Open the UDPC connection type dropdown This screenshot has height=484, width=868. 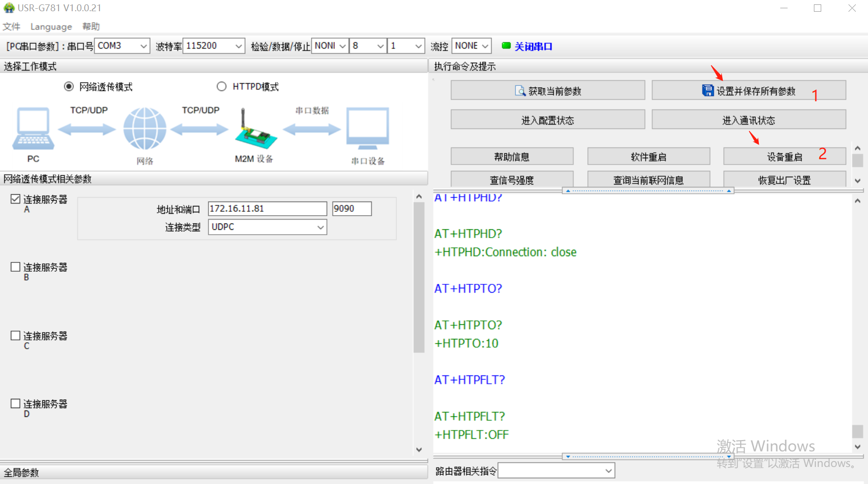(x=320, y=227)
